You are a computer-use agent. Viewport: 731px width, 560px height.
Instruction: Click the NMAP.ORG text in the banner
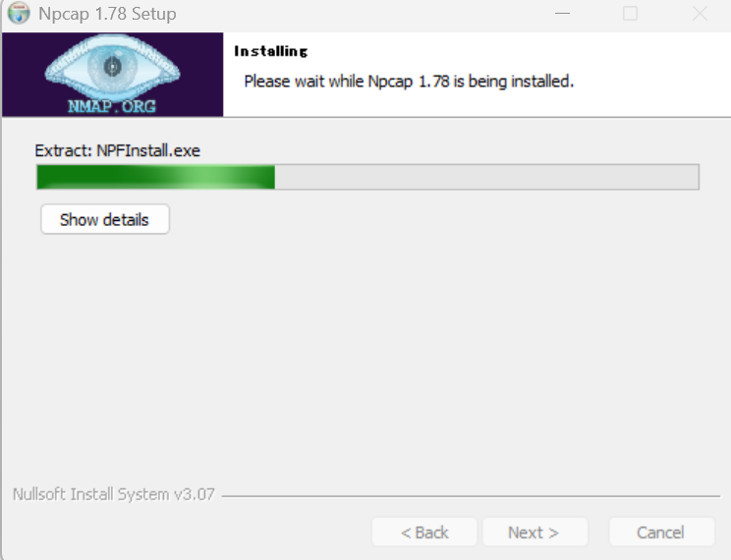112,106
